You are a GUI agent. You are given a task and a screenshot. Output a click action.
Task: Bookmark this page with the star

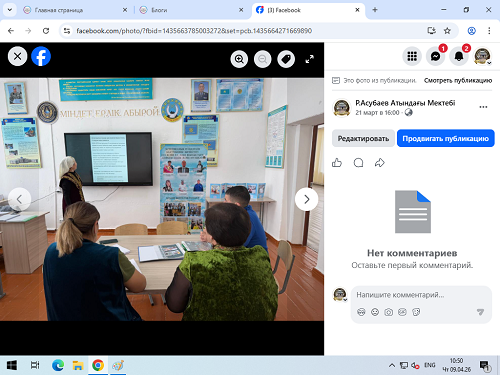click(x=447, y=31)
